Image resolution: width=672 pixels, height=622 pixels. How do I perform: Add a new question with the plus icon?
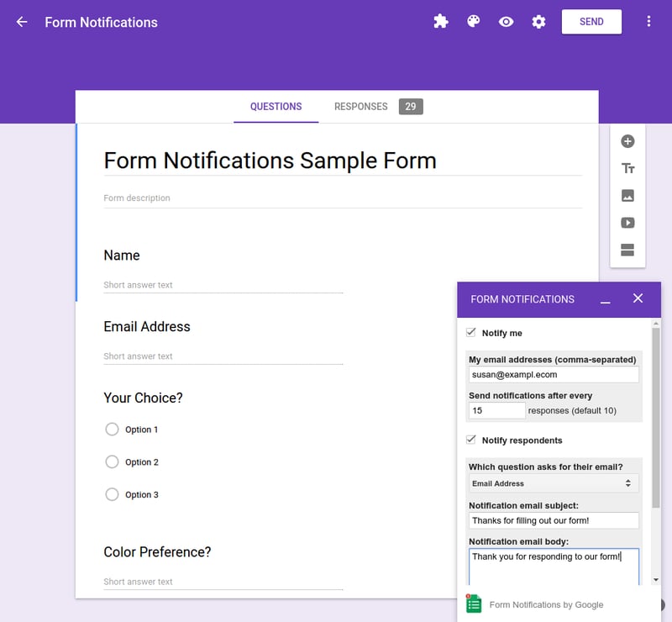627,141
